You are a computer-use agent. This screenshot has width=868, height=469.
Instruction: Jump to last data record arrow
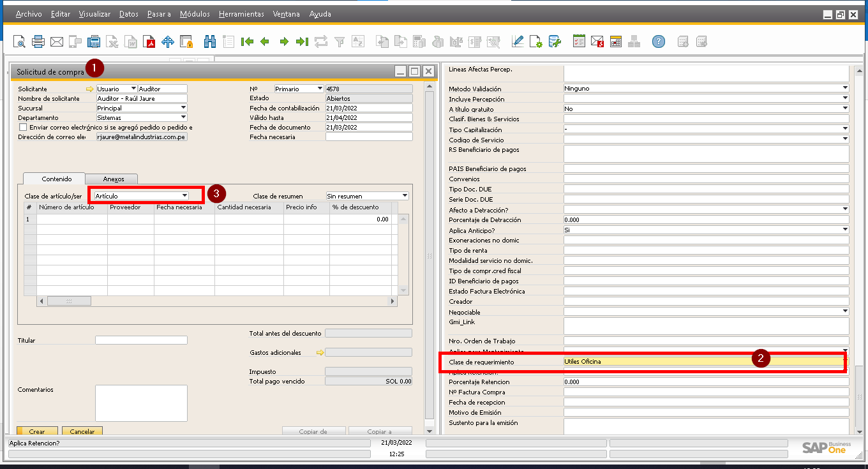click(303, 41)
